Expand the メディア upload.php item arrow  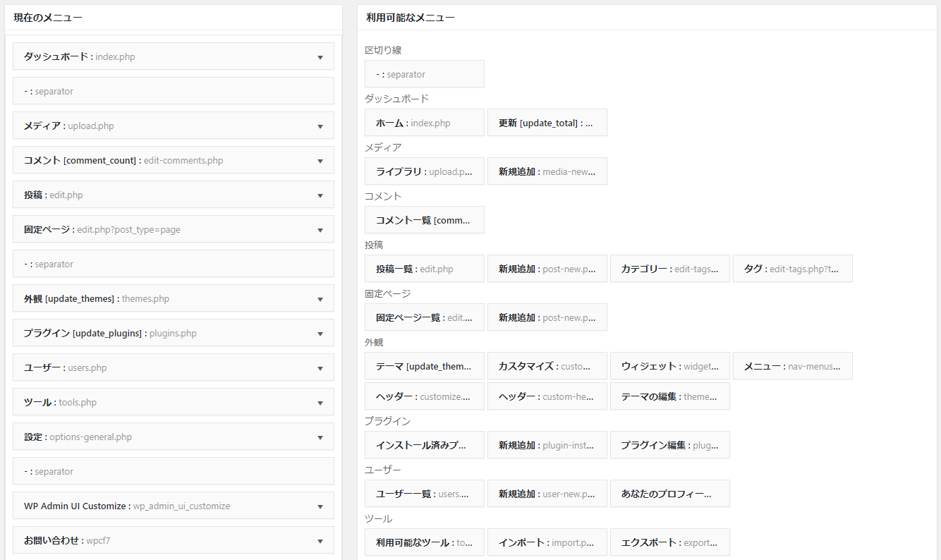pyautogui.click(x=320, y=126)
